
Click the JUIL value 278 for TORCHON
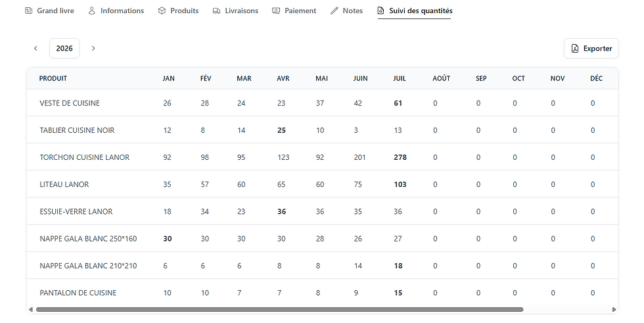[400, 157]
